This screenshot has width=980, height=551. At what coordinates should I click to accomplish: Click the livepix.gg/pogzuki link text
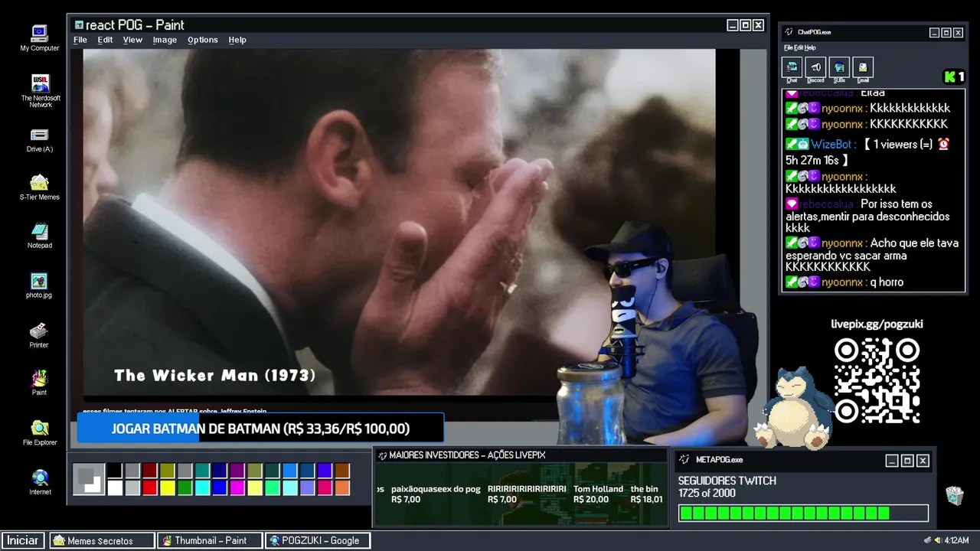(x=877, y=324)
